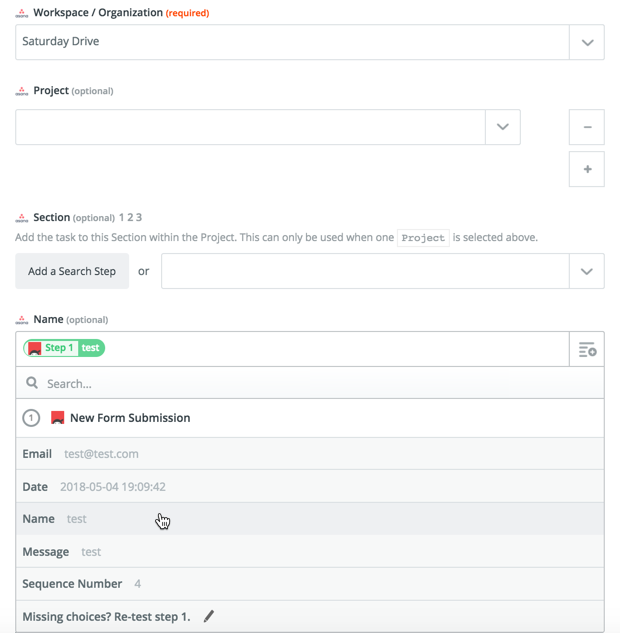Click the insert field icon in Name
The image size is (620, 633).
click(587, 349)
